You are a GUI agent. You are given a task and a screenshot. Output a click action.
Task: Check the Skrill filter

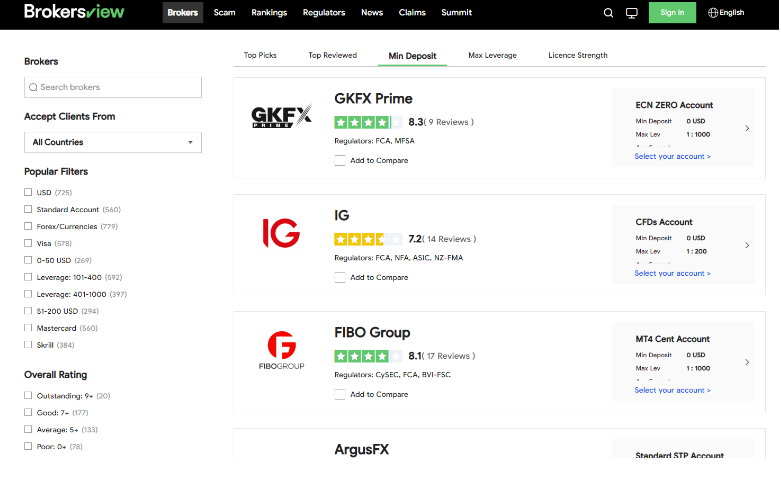[28, 345]
